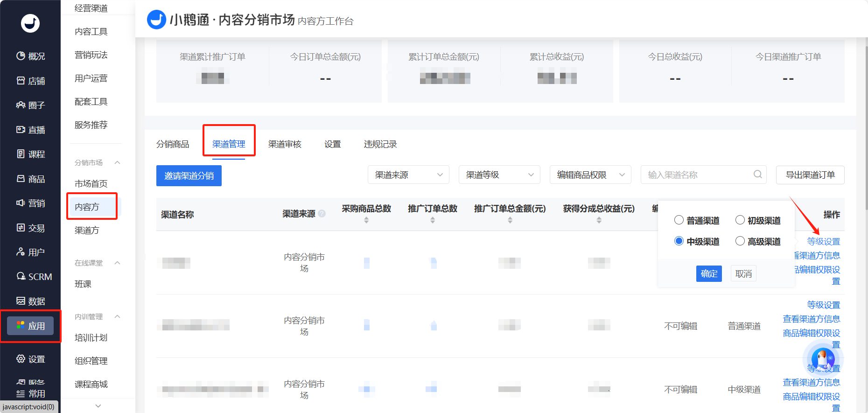Open 营销 in the left sidebar
Viewport: 868px width, 413px height.
click(30, 203)
